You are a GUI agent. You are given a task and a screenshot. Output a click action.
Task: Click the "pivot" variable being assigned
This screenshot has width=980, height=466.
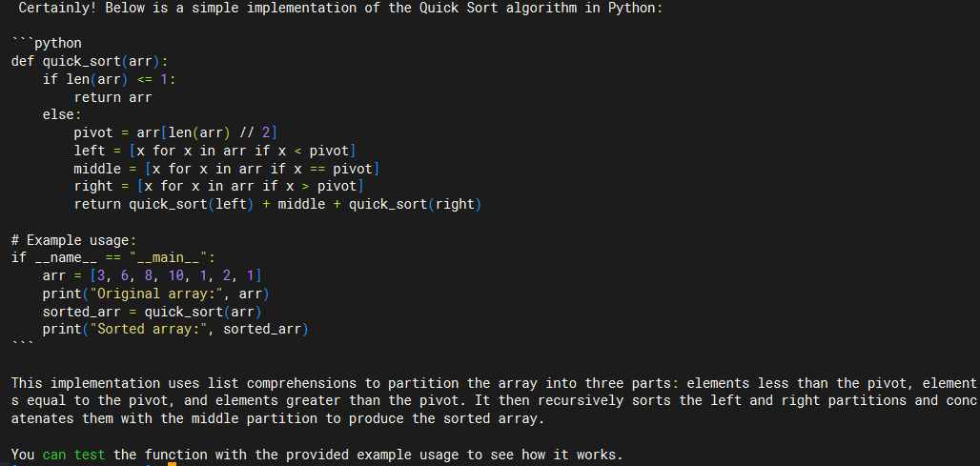tap(93, 132)
